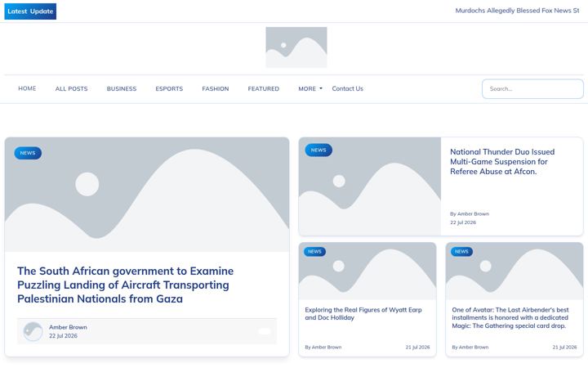Click NEWS tag on South African government article
The height and width of the screenshot is (368, 588).
pyautogui.click(x=28, y=153)
